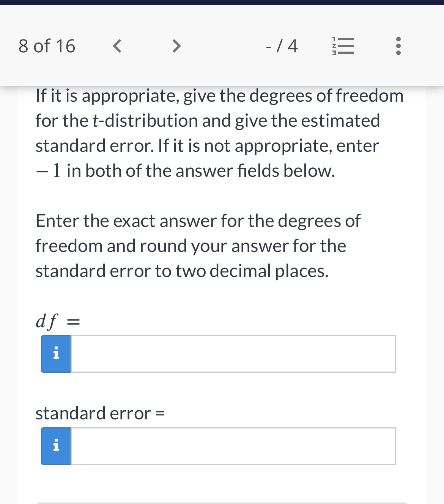The width and height of the screenshot is (444, 504).
Task: Click the vertical three-dot overflow menu
Action: [398, 46]
